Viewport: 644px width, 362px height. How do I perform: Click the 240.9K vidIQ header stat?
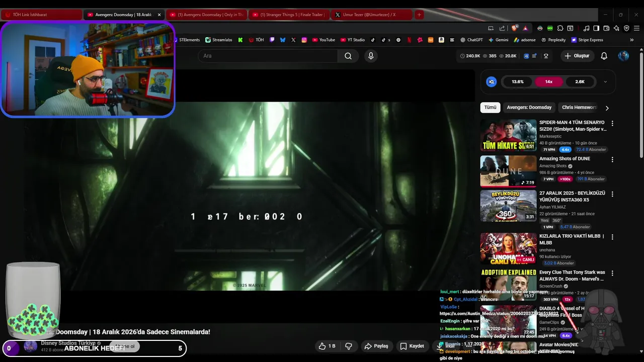[470, 56]
